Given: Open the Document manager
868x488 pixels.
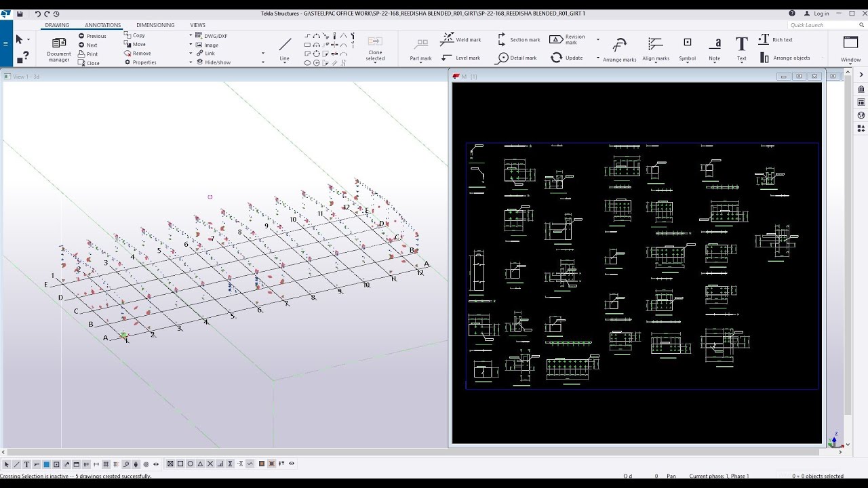Looking at the screenshot, I should (x=59, y=49).
